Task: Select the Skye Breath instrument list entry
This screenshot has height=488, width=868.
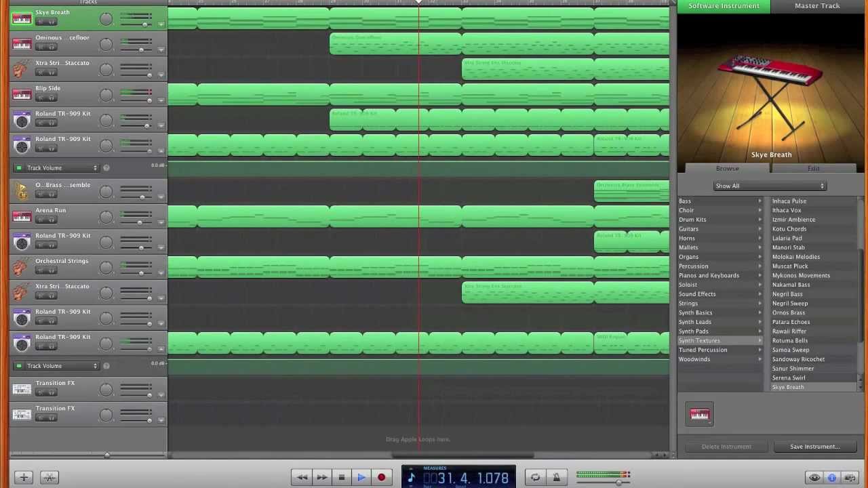Action: (813, 388)
